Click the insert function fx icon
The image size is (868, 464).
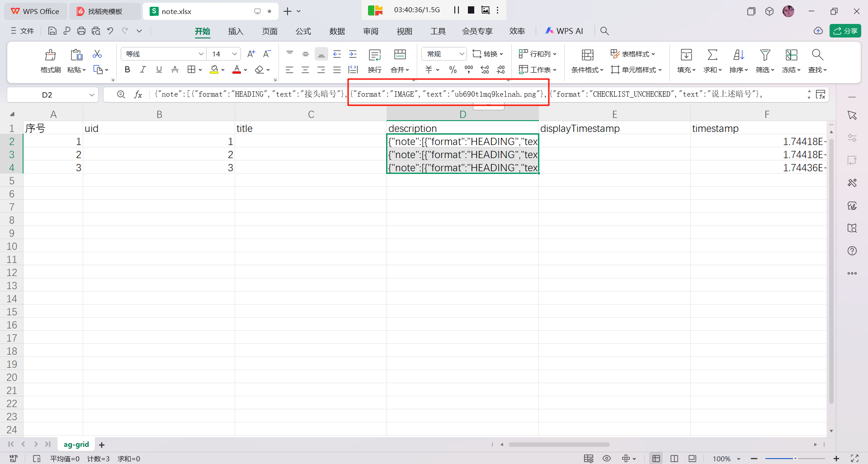tap(138, 94)
